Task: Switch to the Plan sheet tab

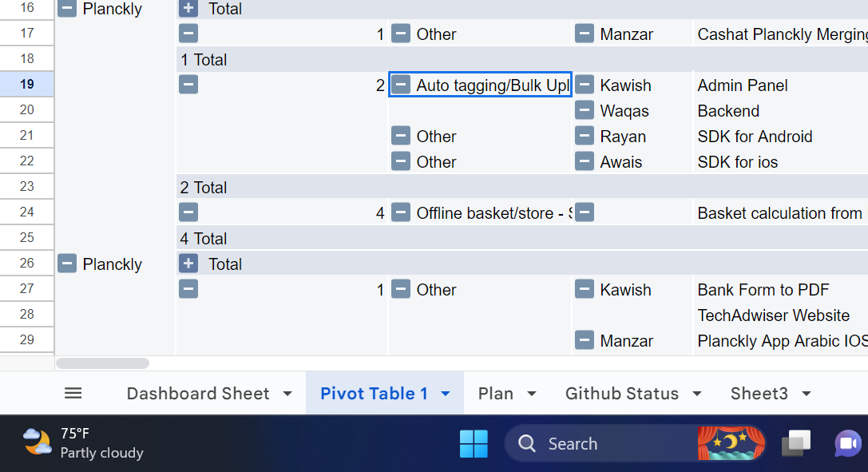Action: [x=495, y=394]
